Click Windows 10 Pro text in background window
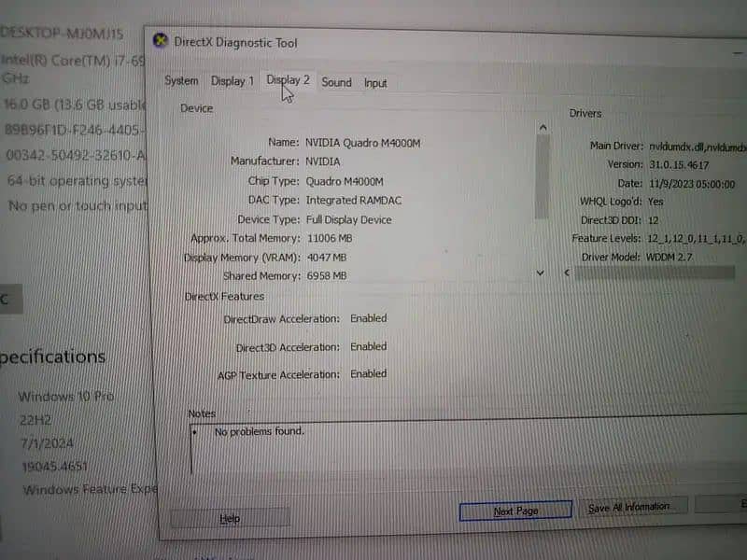 click(x=65, y=396)
